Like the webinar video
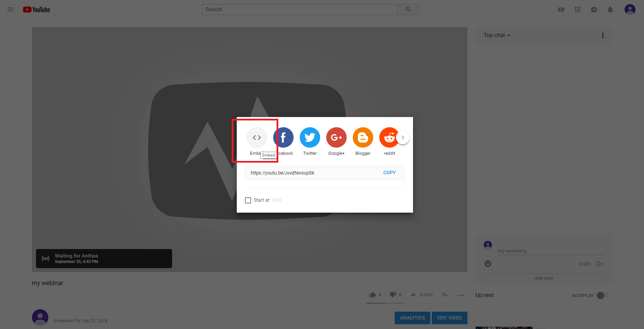Viewport: 644px width, 329px height. 373,295
